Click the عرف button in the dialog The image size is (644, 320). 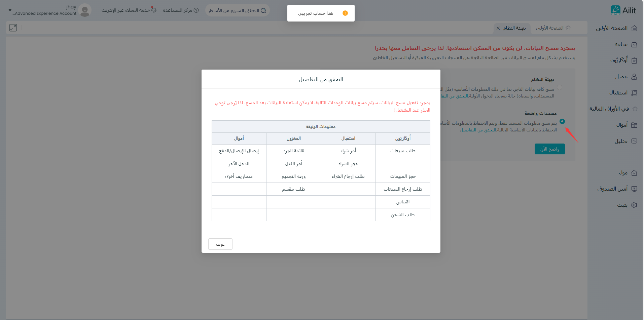[x=220, y=244]
